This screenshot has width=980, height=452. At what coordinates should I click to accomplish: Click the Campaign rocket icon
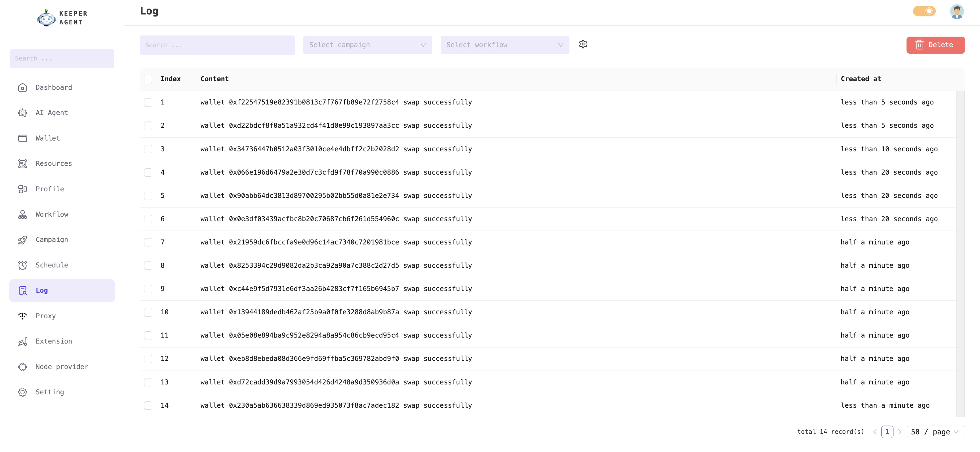(x=22, y=240)
